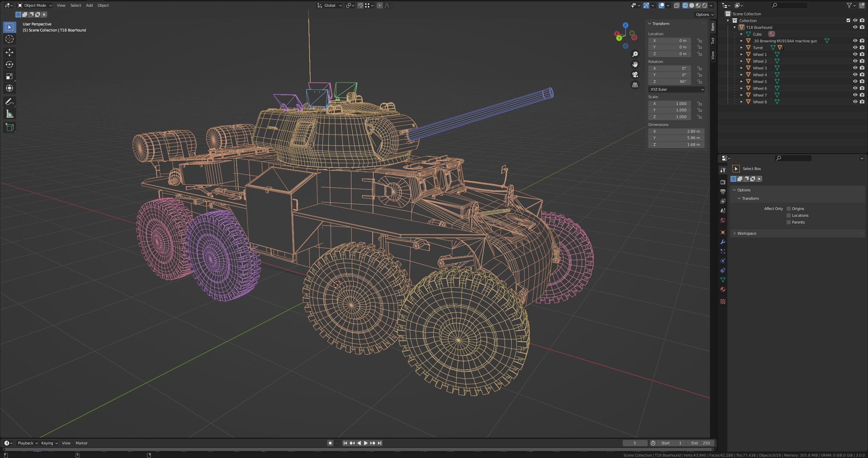The width and height of the screenshot is (868, 458).
Task: Open the World properties tab
Action: click(723, 220)
